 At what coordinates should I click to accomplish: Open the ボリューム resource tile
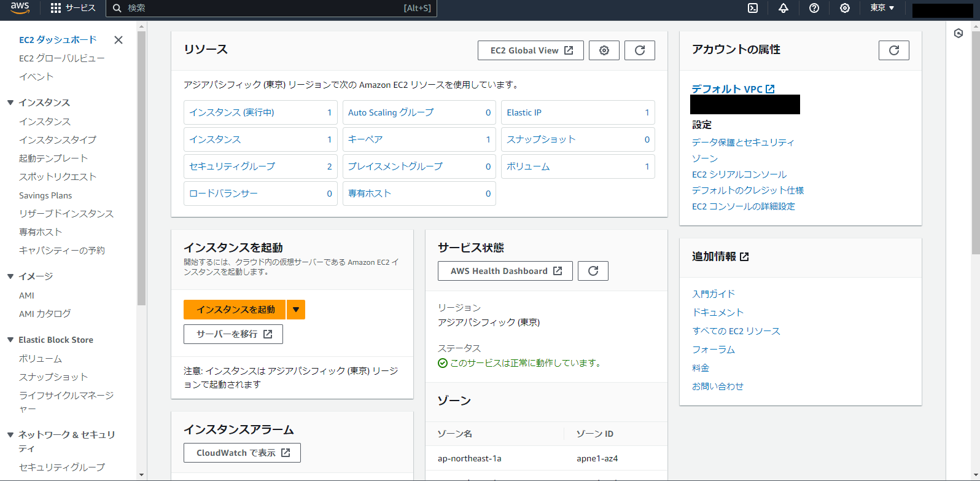(x=578, y=166)
